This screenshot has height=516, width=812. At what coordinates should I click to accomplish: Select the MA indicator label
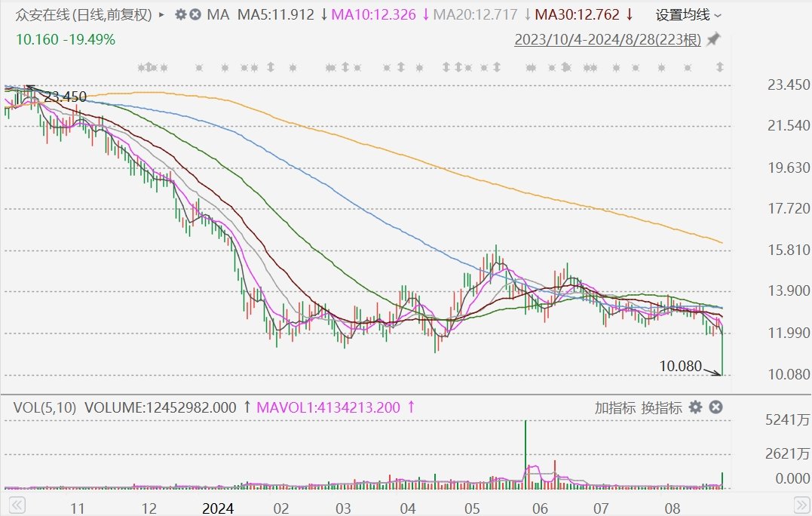pos(218,14)
